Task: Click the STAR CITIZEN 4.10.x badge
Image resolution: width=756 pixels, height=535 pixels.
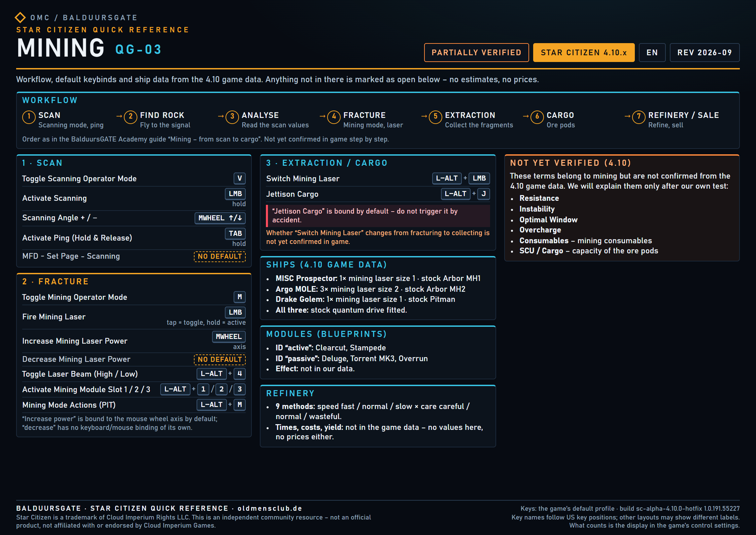Action: pos(584,53)
